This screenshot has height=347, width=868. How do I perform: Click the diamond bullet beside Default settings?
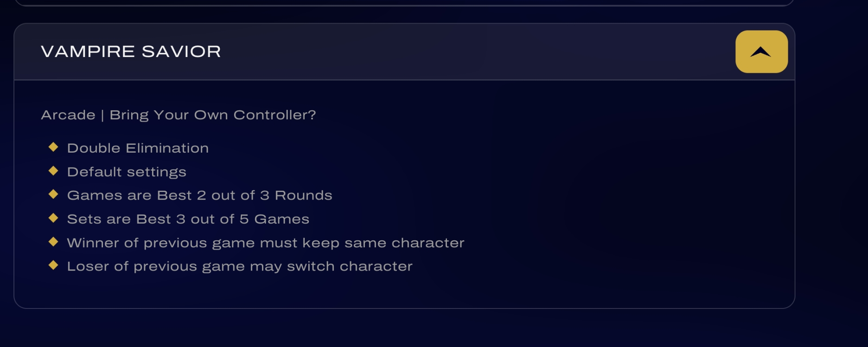point(53,171)
